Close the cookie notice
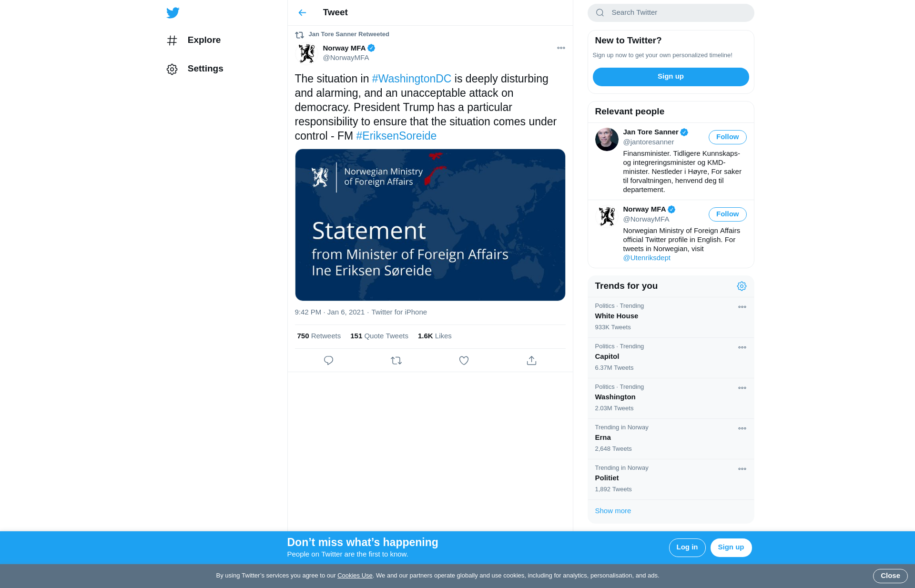This screenshot has width=915, height=588. point(890,576)
